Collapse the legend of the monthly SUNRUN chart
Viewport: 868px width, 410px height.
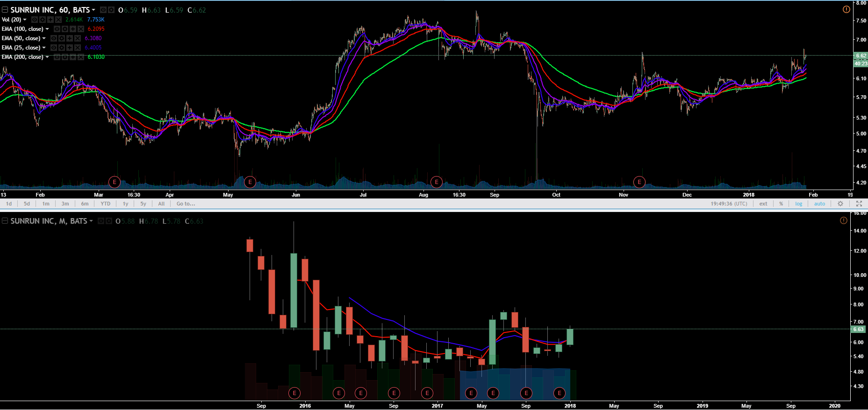(5, 221)
